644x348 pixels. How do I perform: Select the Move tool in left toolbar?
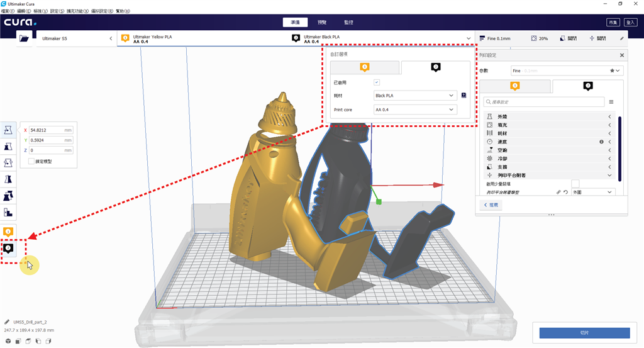click(8, 130)
